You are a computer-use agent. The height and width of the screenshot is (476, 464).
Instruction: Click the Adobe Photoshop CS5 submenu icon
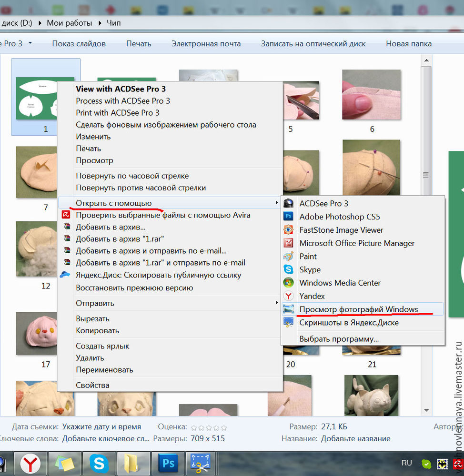[x=288, y=217]
